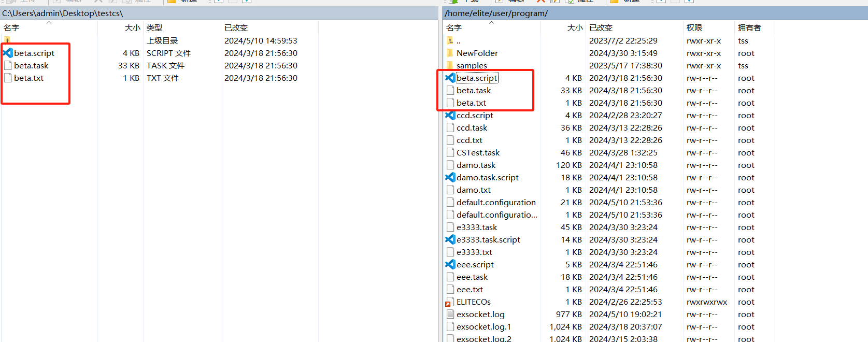
Task: Sort remote files by 名字 column
Action: (x=454, y=28)
